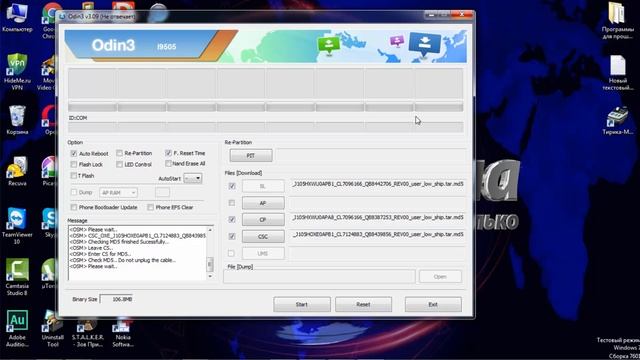Open Camtasia Studio 8 desktop icon
This screenshot has width=640, height=360.
pyautogui.click(x=17, y=277)
